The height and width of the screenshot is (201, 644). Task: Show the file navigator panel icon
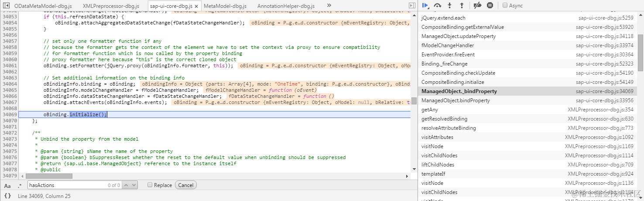(6, 6)
